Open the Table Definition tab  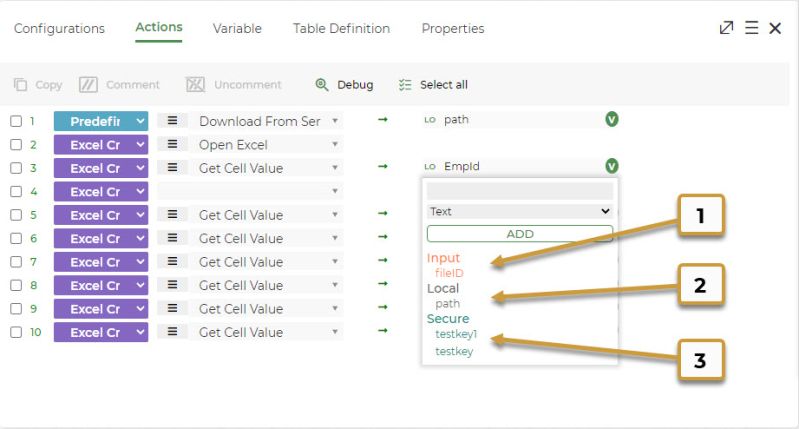tap(341, 29)
